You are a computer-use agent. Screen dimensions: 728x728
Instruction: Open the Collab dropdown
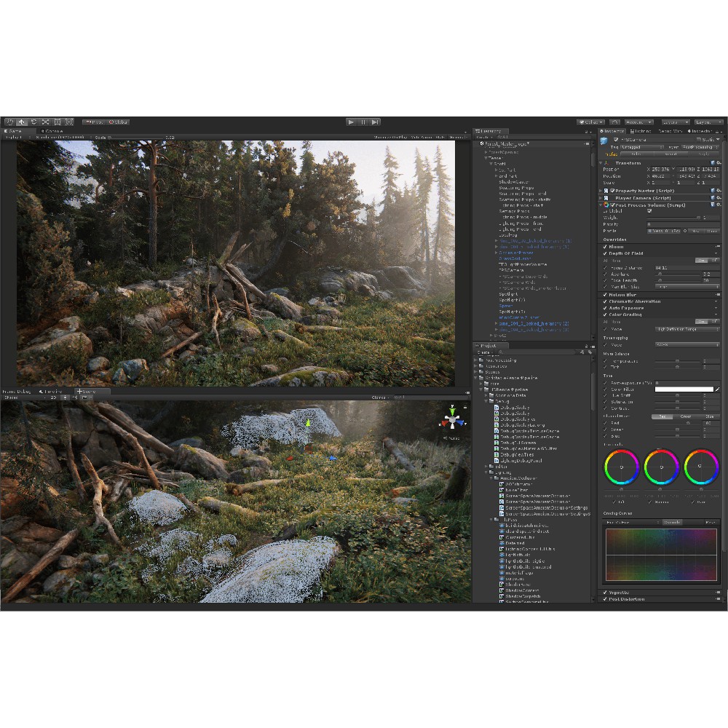coord(590,122)
